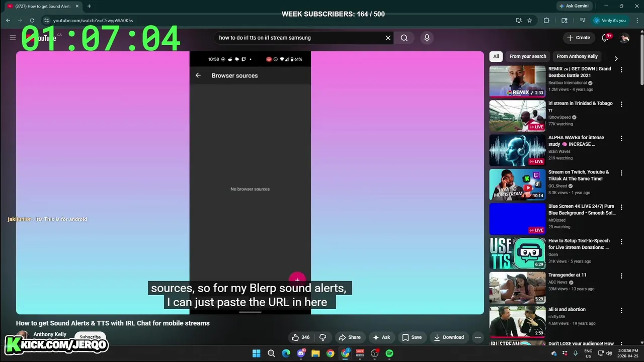Screen dimensions: 644x362
Task: Open options for Transgender at 11 video
Action: coord(621,276)
